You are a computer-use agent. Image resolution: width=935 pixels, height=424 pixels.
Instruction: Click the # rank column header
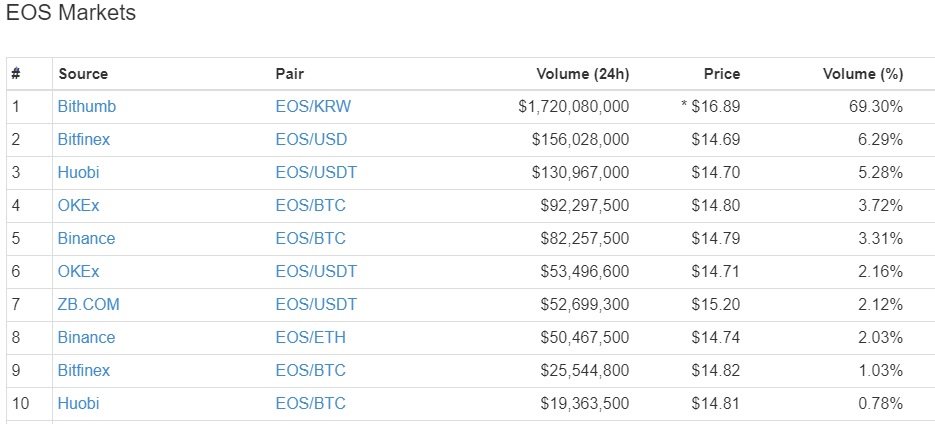[16, 74]
